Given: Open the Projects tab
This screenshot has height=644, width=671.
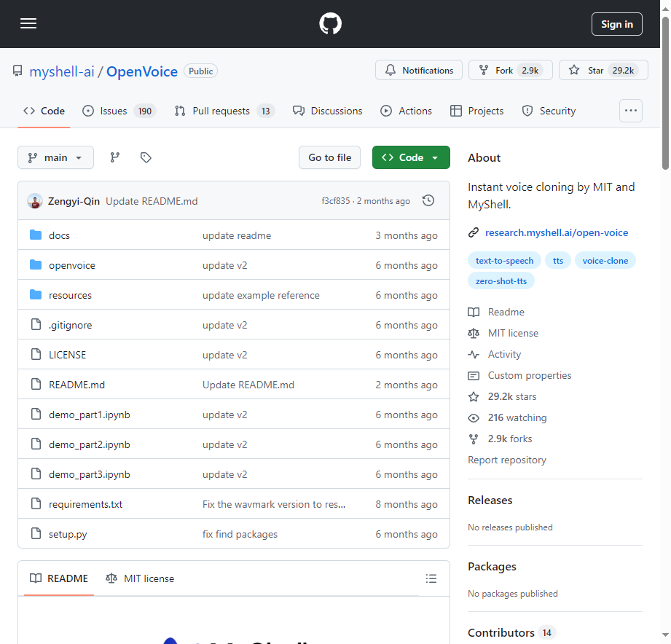Looking at the screenshot, I should tap(476, 111).
